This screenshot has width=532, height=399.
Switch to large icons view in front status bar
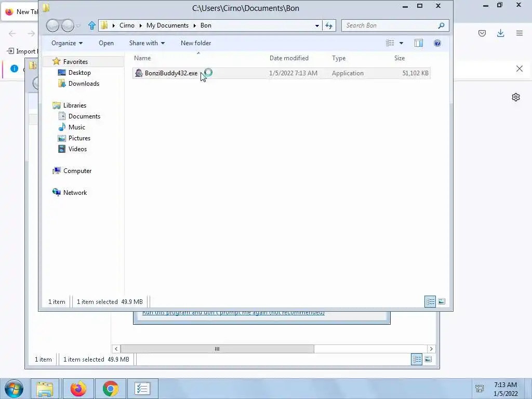tap(442, 301)
